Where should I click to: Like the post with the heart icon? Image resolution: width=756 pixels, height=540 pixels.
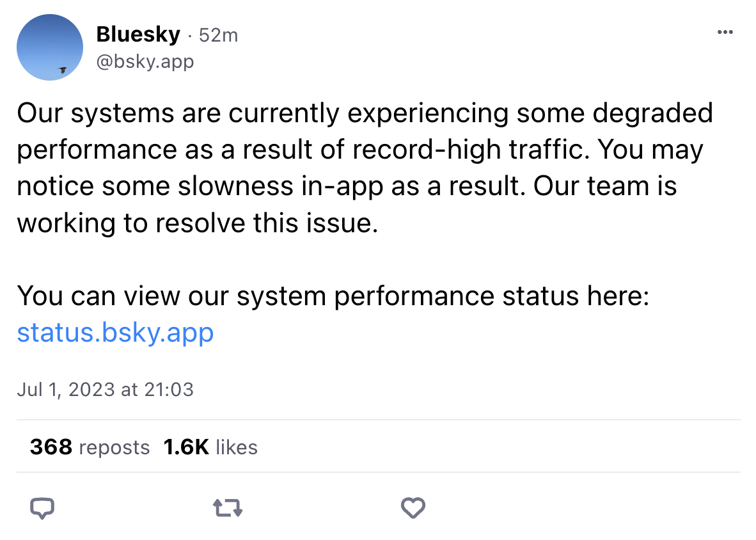point(413,509)
